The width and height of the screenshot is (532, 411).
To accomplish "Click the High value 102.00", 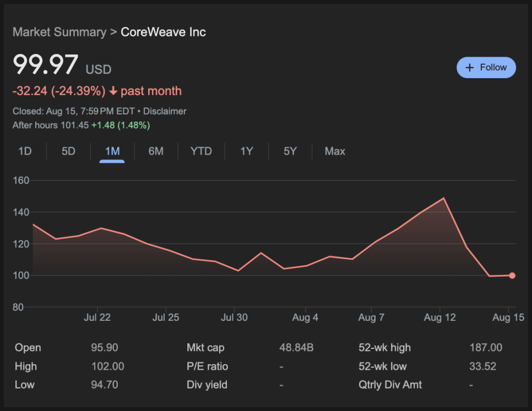I will (x=107, y=366).
